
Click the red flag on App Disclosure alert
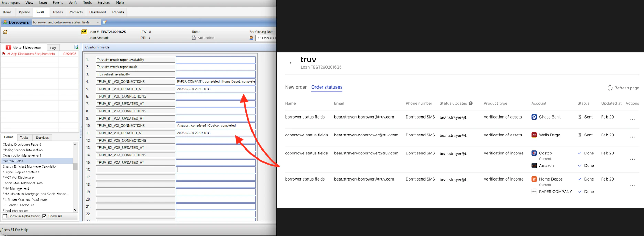pyautogui.click(x=4, y=54)
